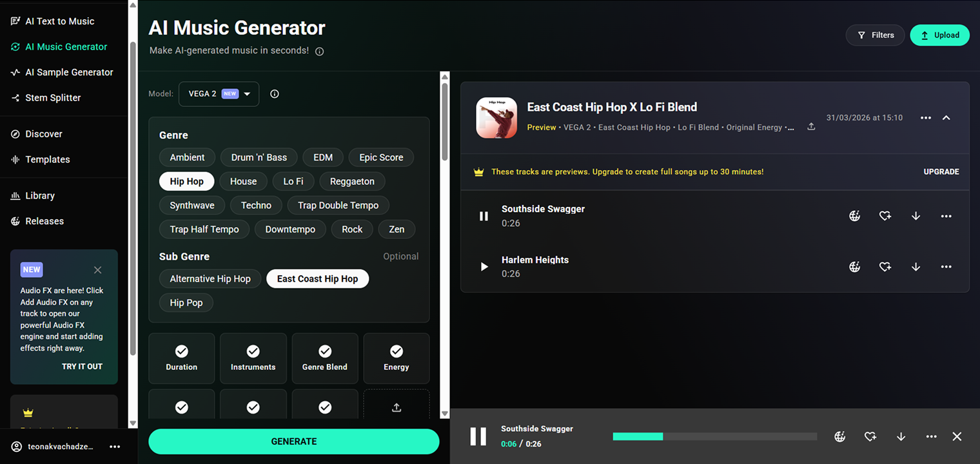Select the EDM genre chip
Viewport: 980px width, 464px height.
pyautogui.click(x=323, y=157)
